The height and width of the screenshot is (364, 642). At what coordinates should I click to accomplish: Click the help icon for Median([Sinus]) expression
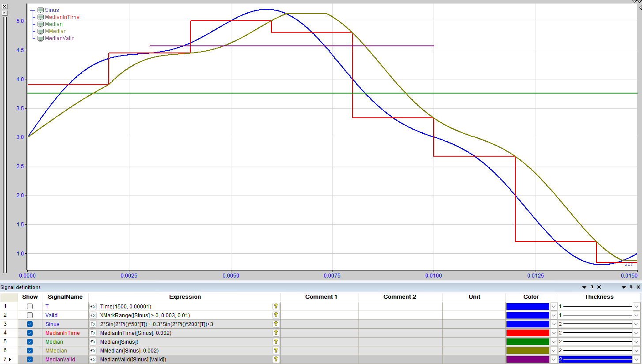(276, 341)
